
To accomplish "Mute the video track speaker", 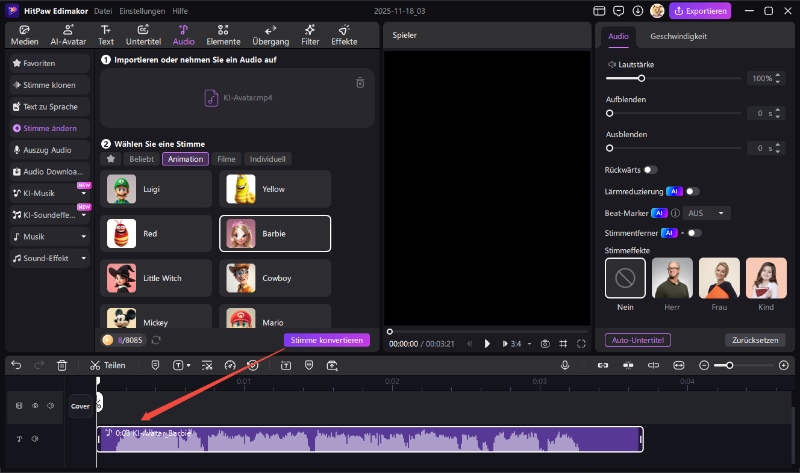I will 51,406.
